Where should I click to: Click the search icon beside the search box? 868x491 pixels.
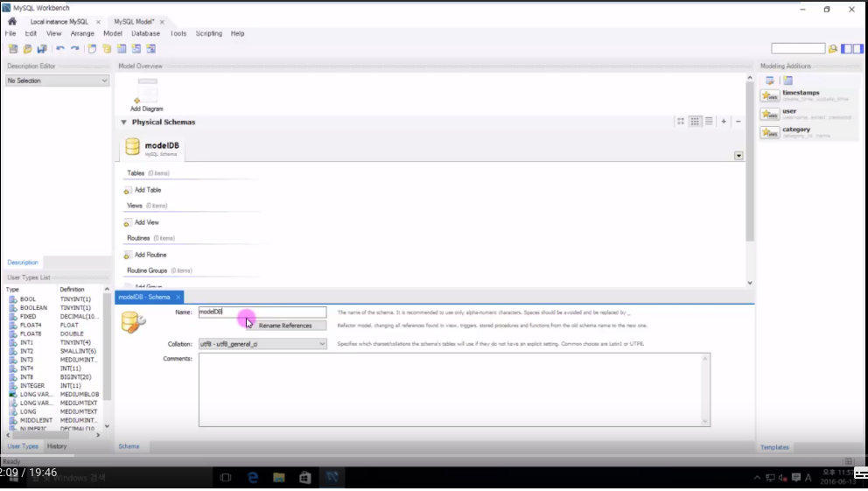tap(833, 49)
